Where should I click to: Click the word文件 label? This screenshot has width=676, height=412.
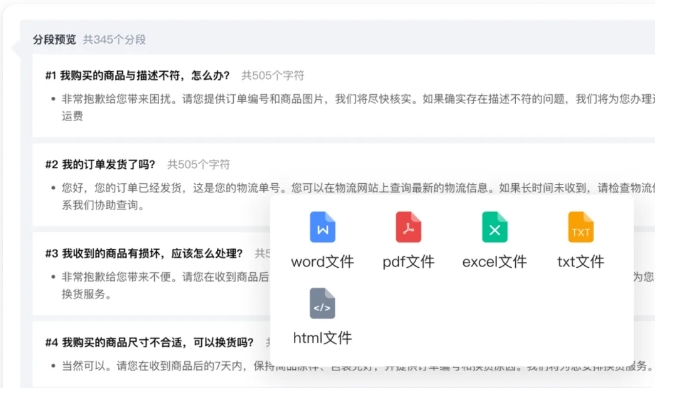[322, 262]
